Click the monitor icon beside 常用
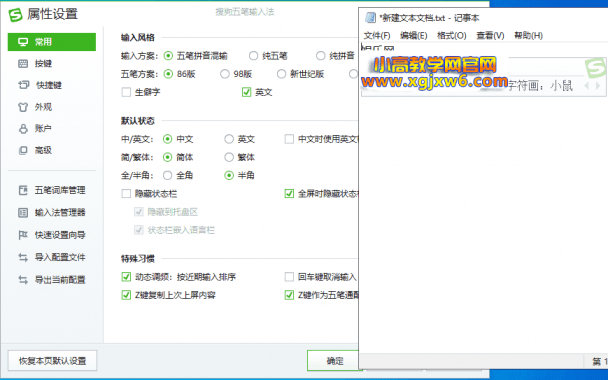This screenshot has height=380, width=608. [x=23, y=42]
